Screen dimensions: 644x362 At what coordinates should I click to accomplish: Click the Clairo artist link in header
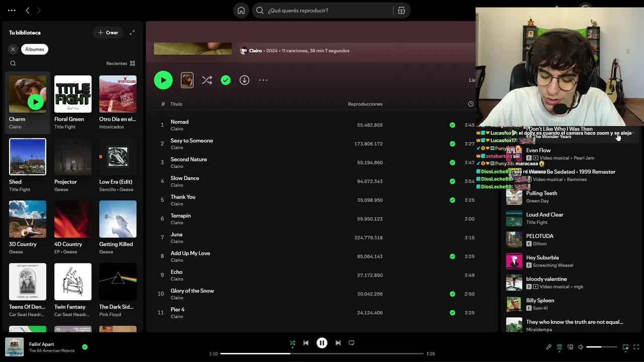point(256,51)
